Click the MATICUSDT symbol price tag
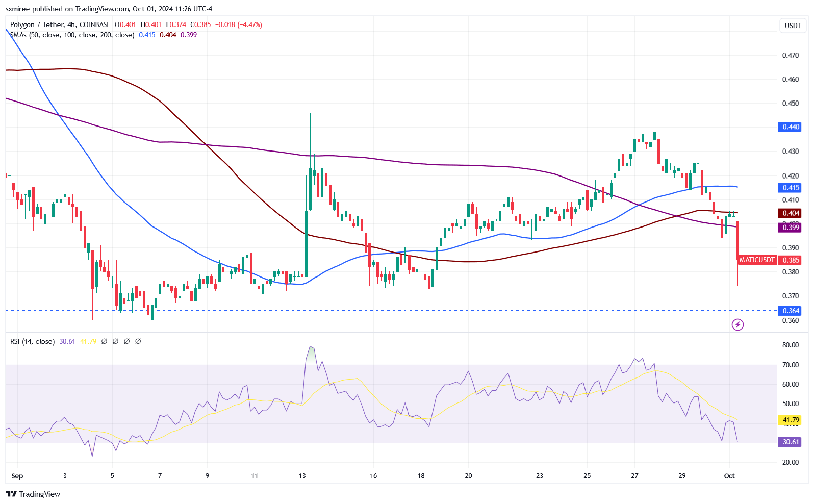This screenshot has width=814, height=504. pos(757,260)
